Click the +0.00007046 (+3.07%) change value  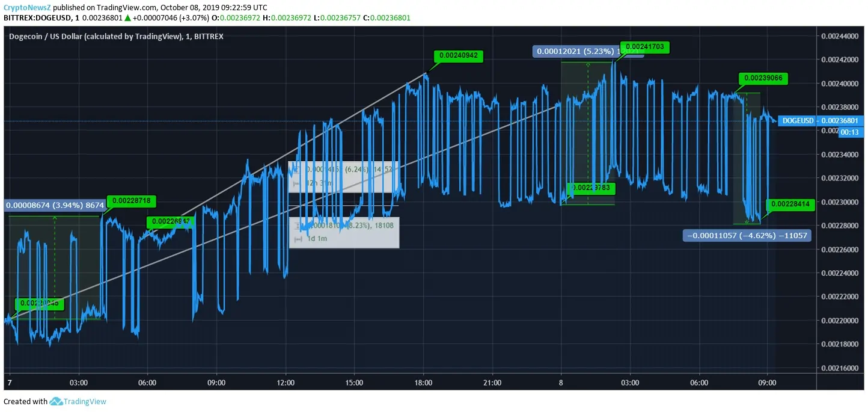click(x=171, y=17)
